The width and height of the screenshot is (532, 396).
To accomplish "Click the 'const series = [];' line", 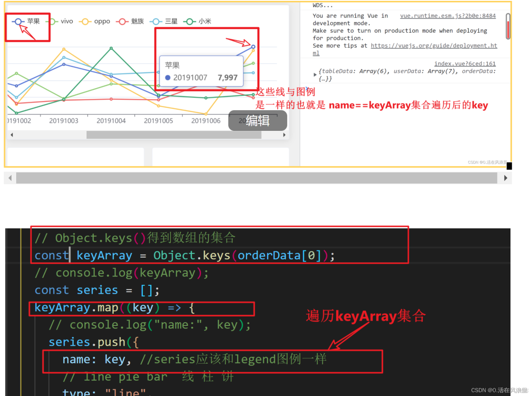I will [97, 290].
